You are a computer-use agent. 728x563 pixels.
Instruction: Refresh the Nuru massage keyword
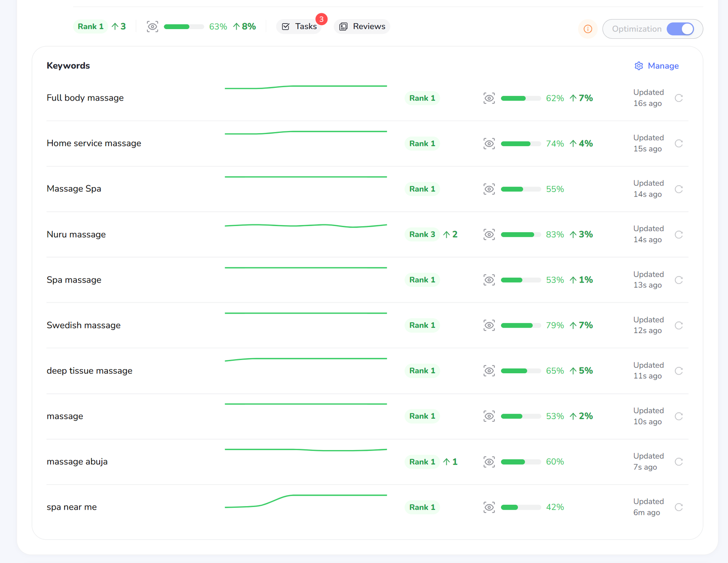click(x=678, y=234)
